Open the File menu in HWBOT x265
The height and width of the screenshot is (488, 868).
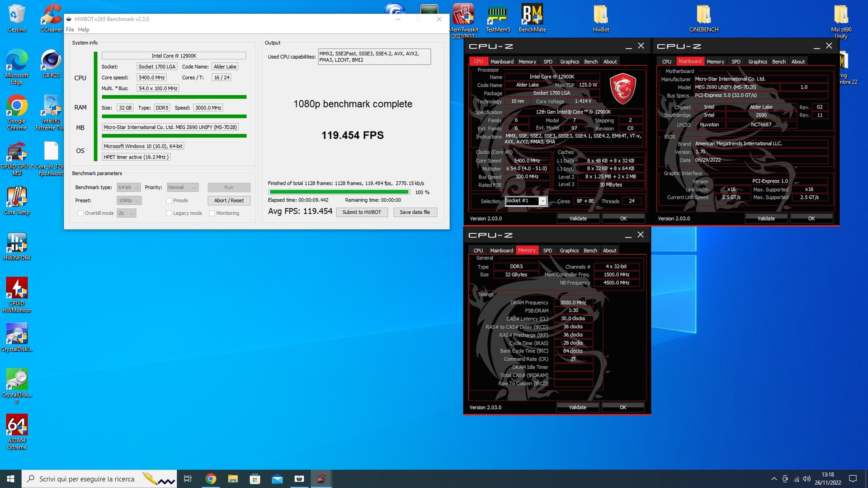click(x=70, y=29)
